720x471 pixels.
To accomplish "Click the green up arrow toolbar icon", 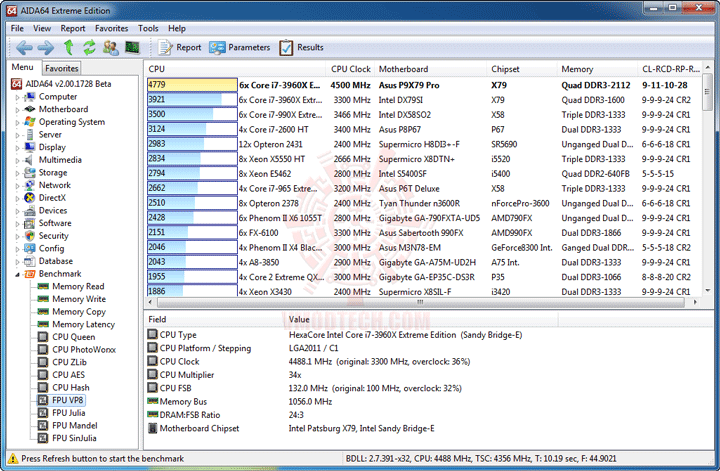I will [x=68, y=47].
